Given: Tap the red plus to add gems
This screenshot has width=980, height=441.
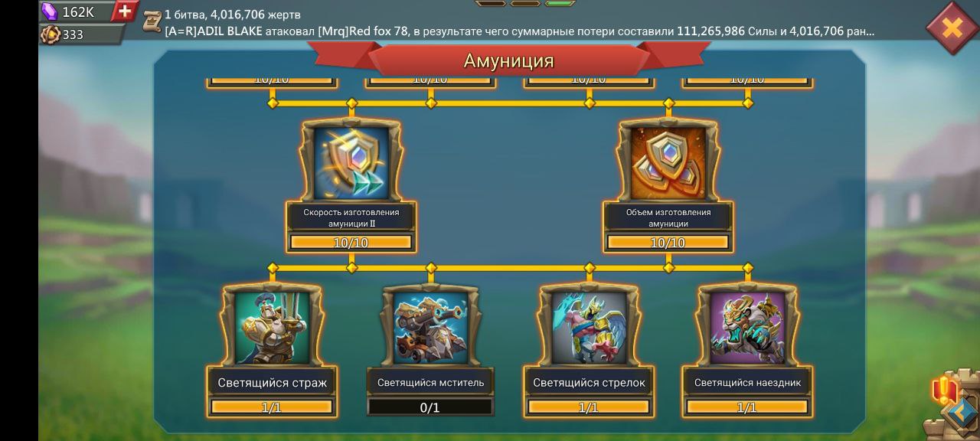Looking at the screenshot, I should [x=124, y=11].
